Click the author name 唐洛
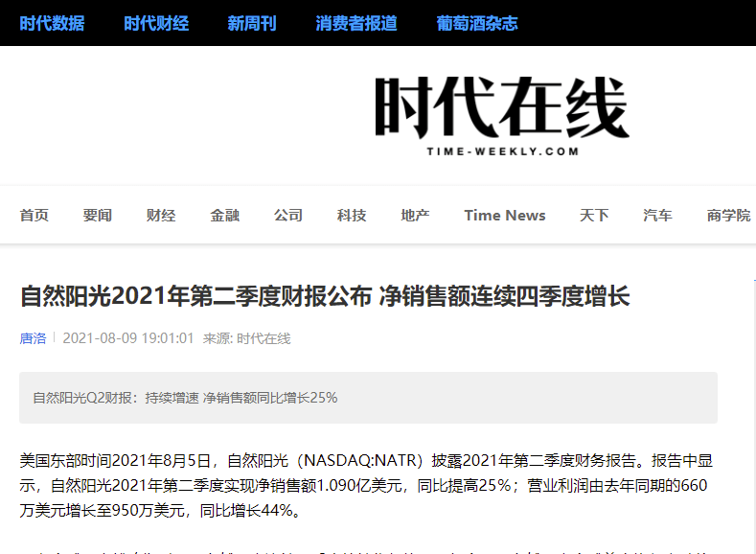Image resolution: width=756 pixels, height=554 pixels. click(x=33, y=338)
